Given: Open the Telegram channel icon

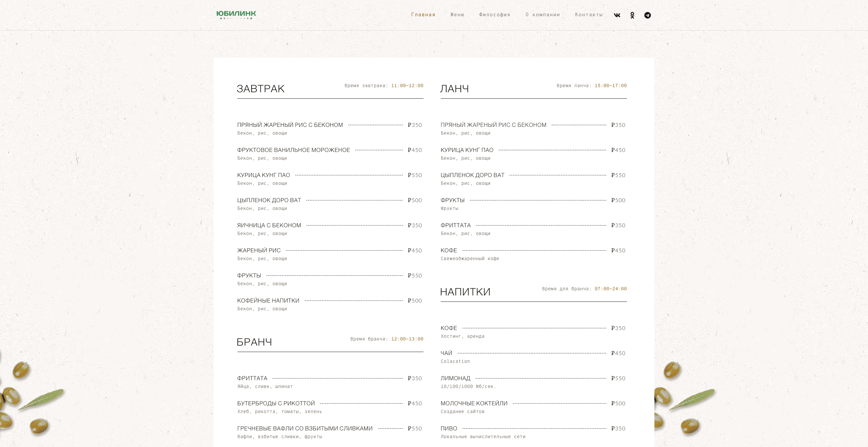Looking at the screenshot, I should tap(647, 15).
